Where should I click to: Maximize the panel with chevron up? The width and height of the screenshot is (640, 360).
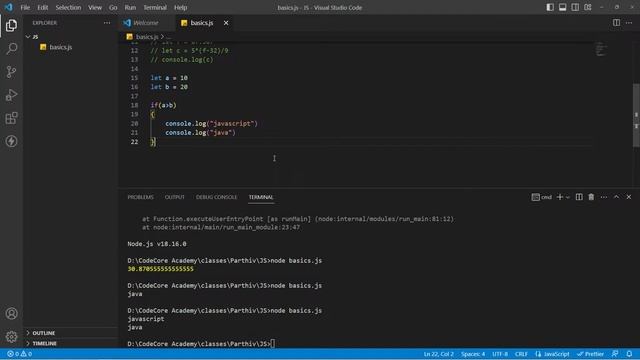pyautogui.click(x=616, y=197)
